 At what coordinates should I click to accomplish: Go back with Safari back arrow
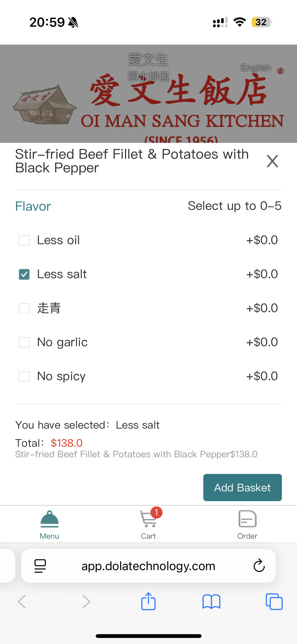22,602
